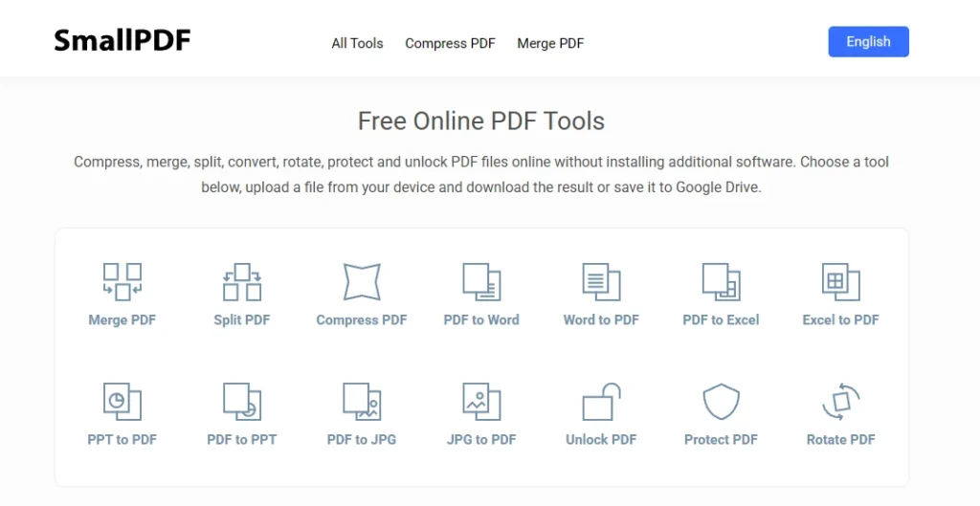Click the PPT to PDF text label

pyautogui.click(x=122, y=440)
